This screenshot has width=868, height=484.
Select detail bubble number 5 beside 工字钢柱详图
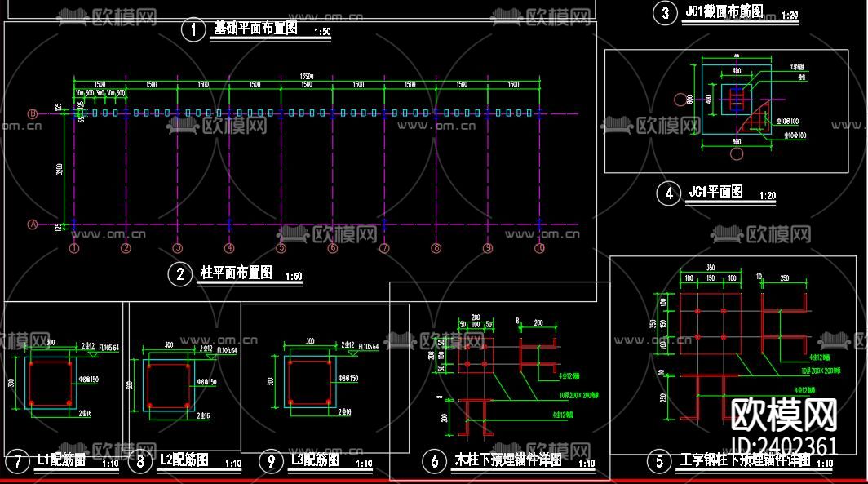pos(658,461)
